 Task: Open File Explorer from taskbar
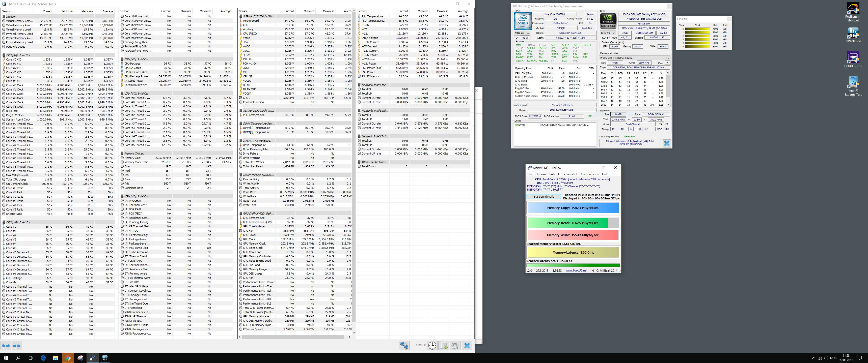pyautogui.click(x=55, y=358)
